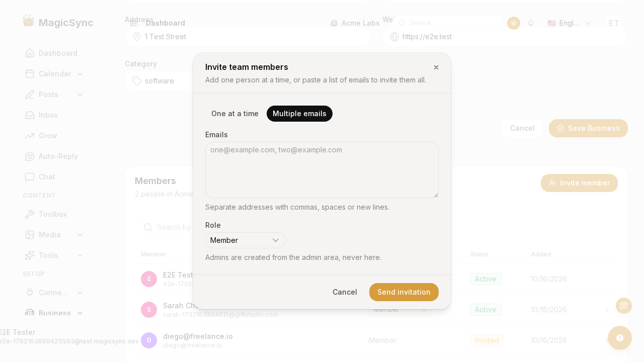Click the Address field with 1 Test Street
The width and height of the screenshot is (644, 362).
(x=248, y=37)
